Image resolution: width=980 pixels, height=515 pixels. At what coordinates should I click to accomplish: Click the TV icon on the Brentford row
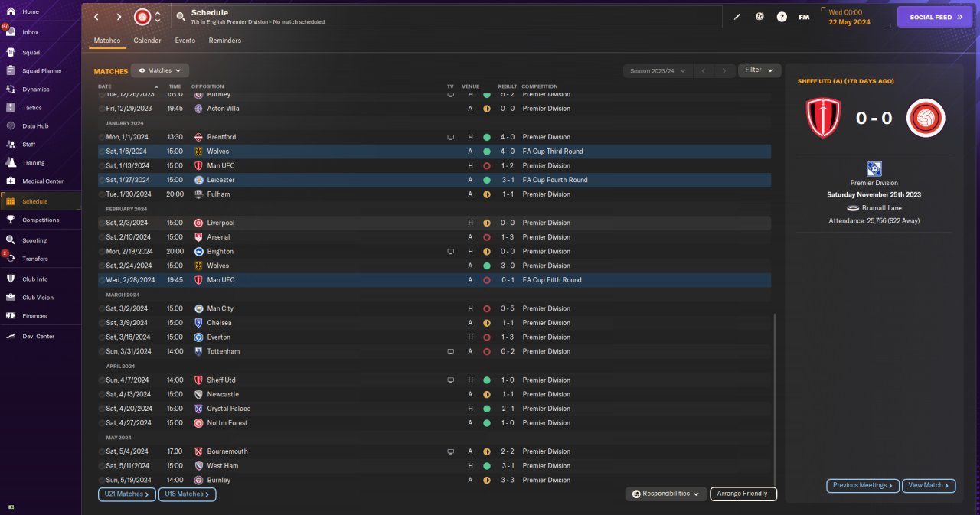pyautogui.click(x=450, y=137)
